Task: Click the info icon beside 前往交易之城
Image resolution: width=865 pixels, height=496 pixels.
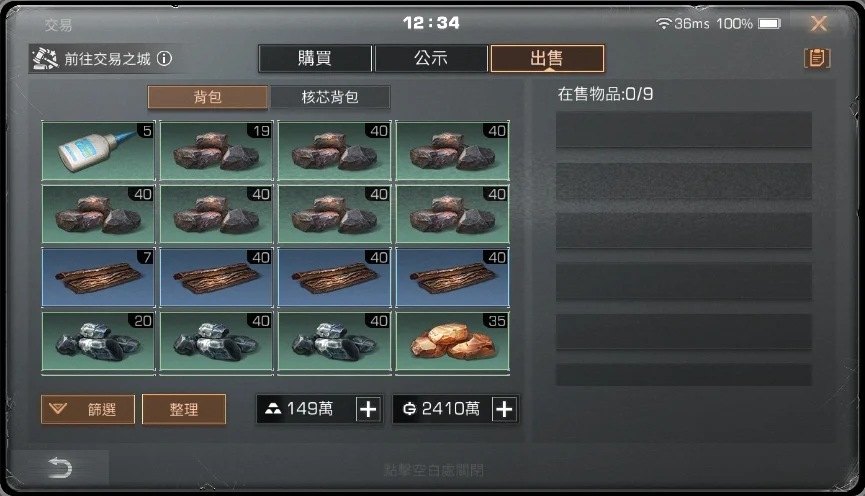Action: tap(164, 58)
